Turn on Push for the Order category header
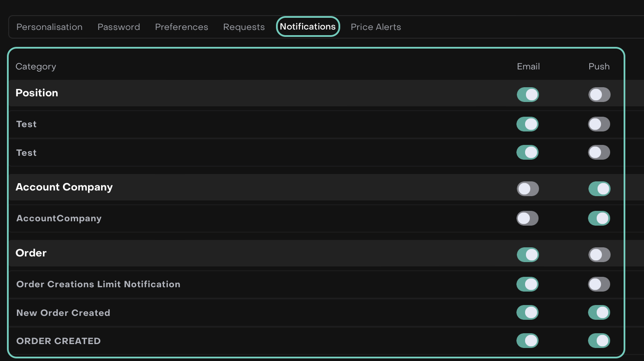The width and height of the screenshot is (644, 361). pos(599,255)
